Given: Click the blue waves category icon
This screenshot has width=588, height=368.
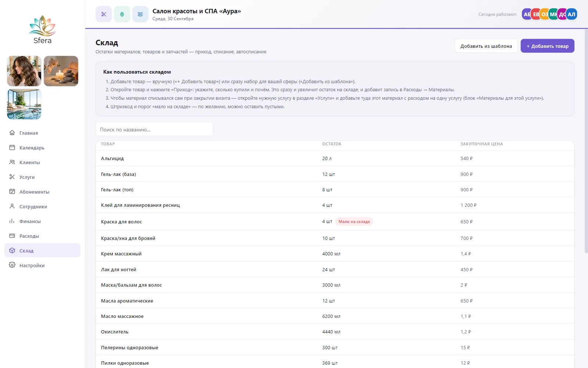Looking at the screenshot, I should (x=140, y=14).
